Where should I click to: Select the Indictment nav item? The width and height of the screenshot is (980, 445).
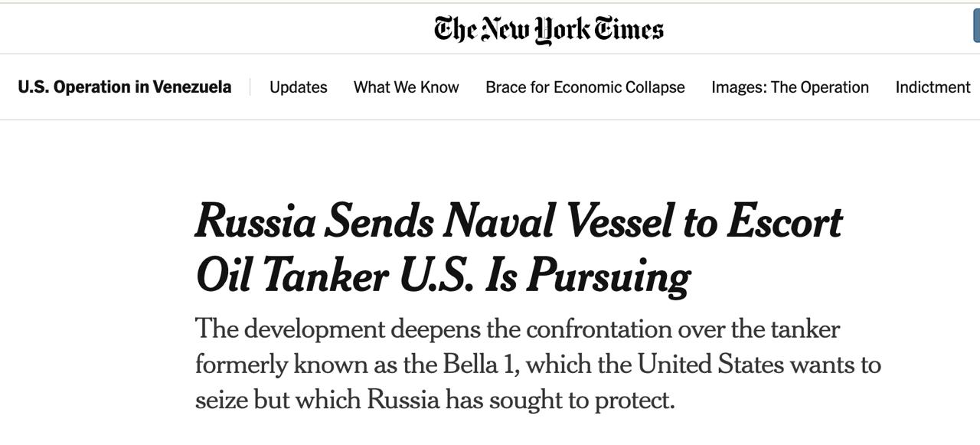click(x=933, y=87)
